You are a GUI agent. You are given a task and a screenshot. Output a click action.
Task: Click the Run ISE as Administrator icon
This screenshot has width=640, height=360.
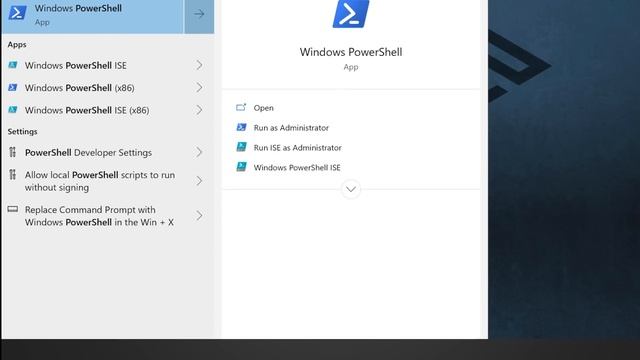point(241,147)
